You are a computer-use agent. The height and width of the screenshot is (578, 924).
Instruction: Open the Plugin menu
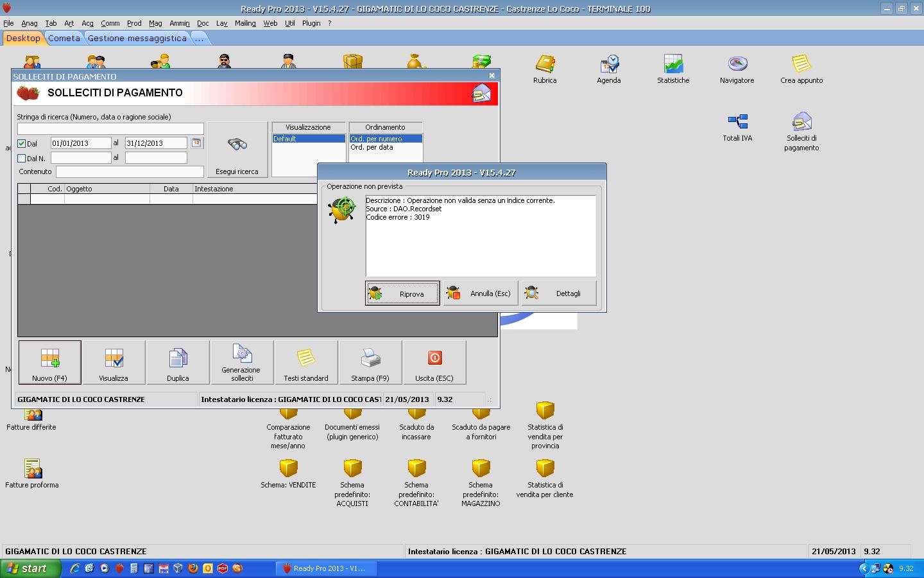point(311,23)
